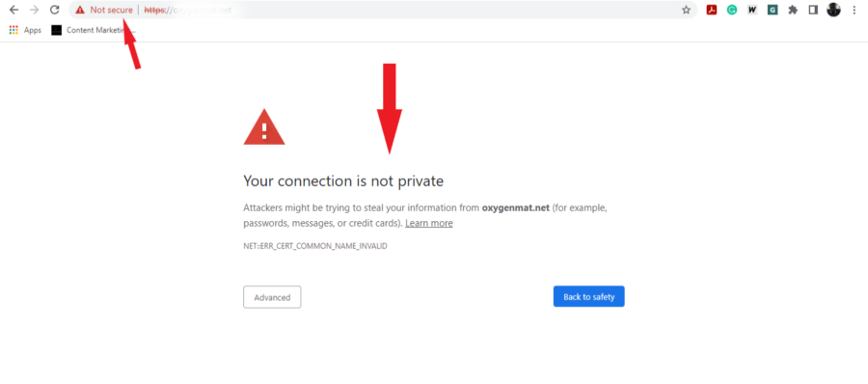Open the Not secure site info chip

(104, 10)
